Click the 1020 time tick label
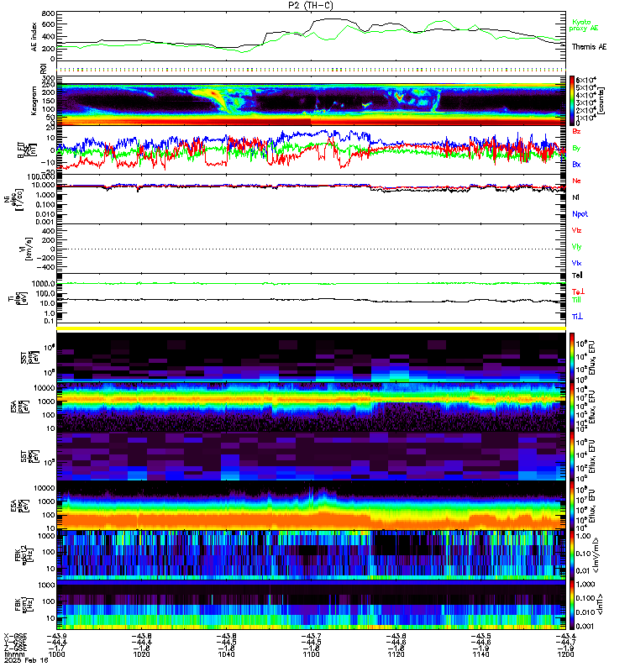Image resolution: width=630 pixels, height=672 pixels. [x=141, y=654]
